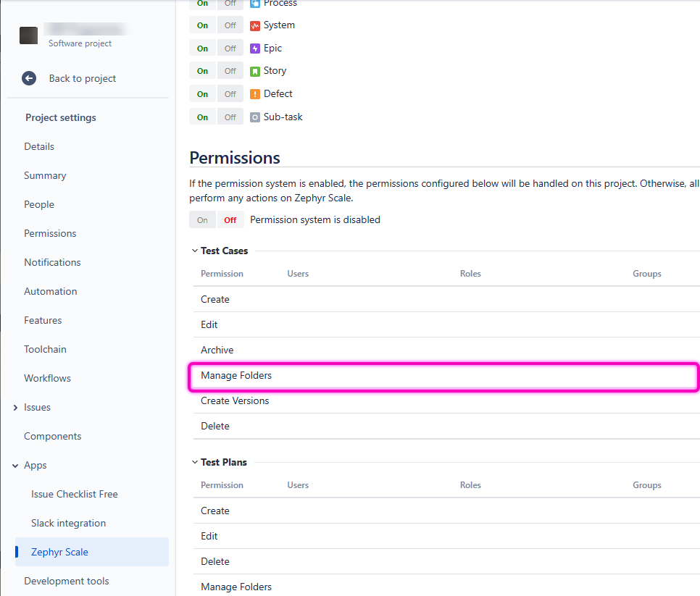Select Automation in the sidebar
The image size is (700, 596).
[x=50, y=291]
